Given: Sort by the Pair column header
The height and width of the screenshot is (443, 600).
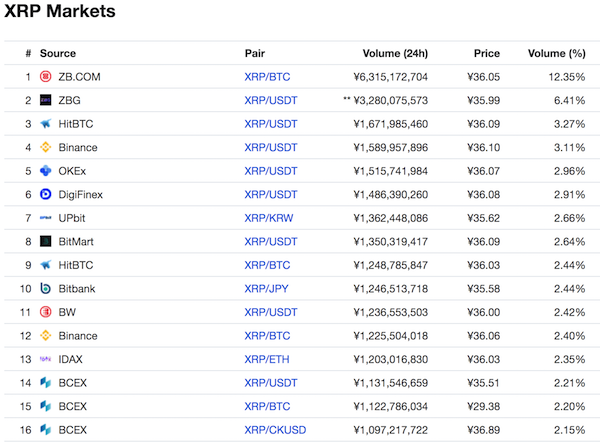Looking at the screenshot, I should [254, 53].
